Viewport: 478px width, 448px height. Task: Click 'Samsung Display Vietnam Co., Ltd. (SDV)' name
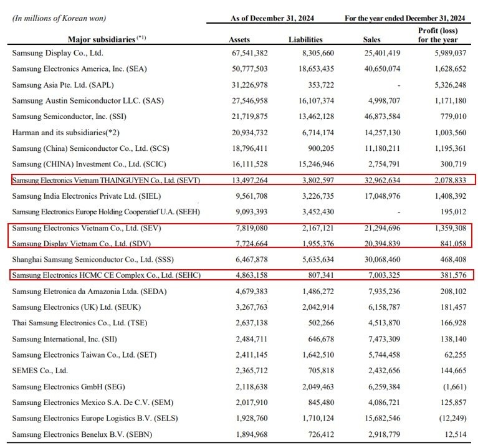pos(82,244)
